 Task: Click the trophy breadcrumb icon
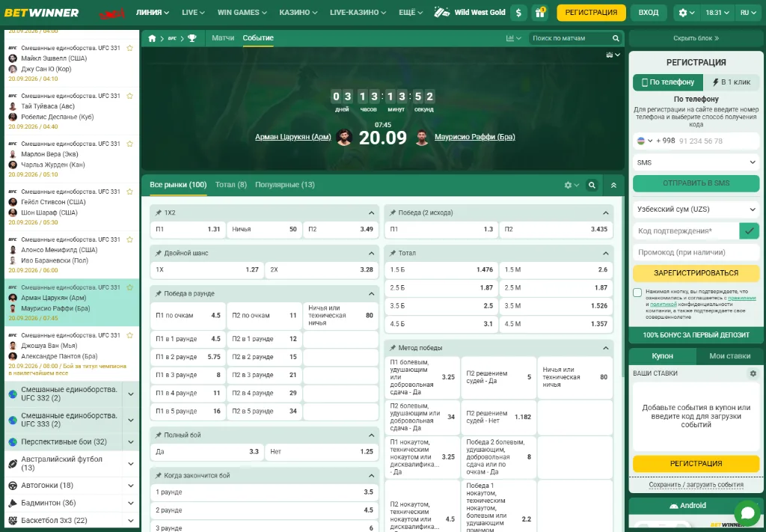[192, 38]
